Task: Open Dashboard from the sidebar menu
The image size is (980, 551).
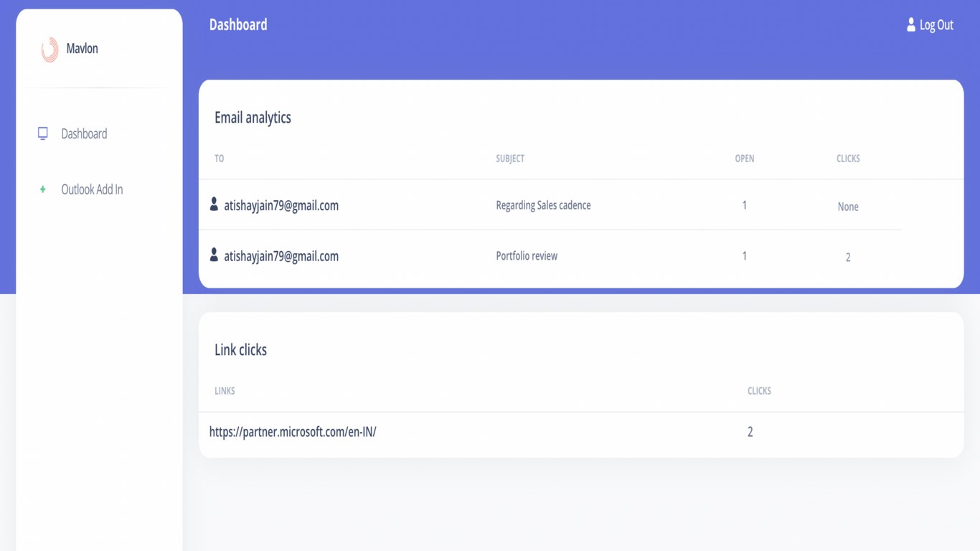Action: pos(84,134)
